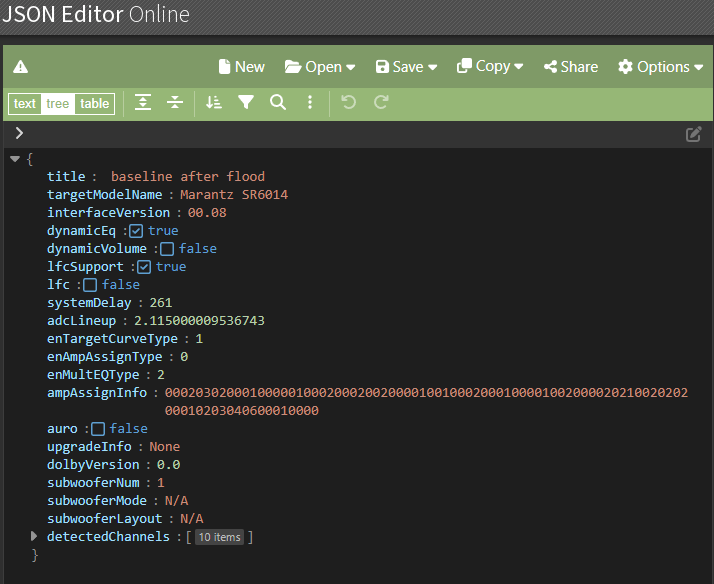The width and height of the screenshot is (714, 584).
Task: Select enAmpAssignType value 0
Action: coord(184,356)
